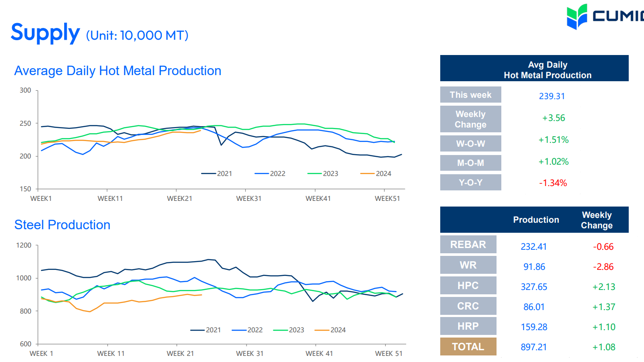The height and width of the screenshot is (362, 644).
Task: Click the M-O-M label cell
Action: pyautogui.click(x=470, y=163)
